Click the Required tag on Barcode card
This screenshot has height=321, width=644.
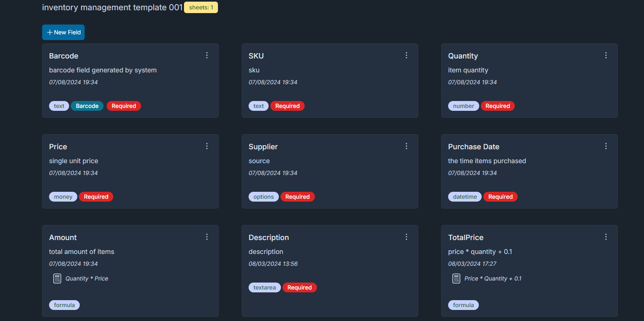point(124,106)
